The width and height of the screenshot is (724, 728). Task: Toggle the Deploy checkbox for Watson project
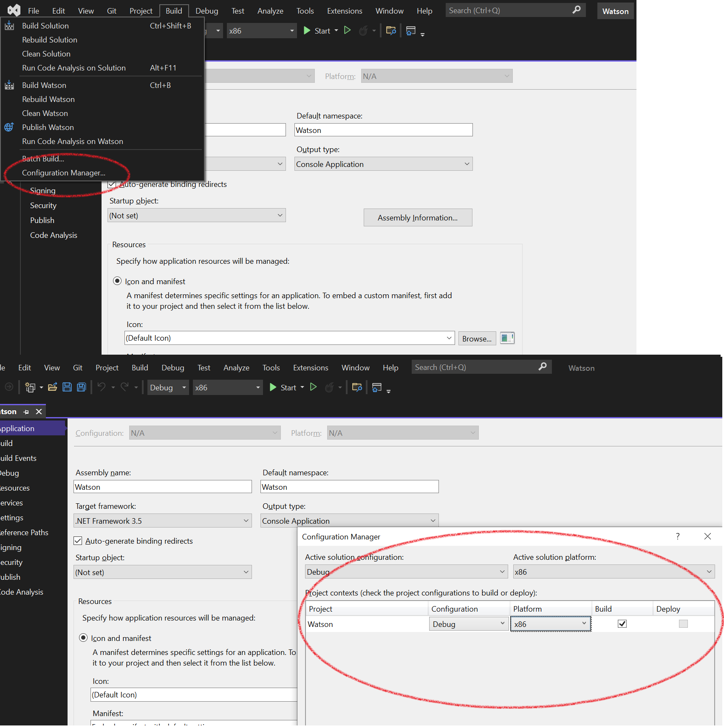point(683,624)
